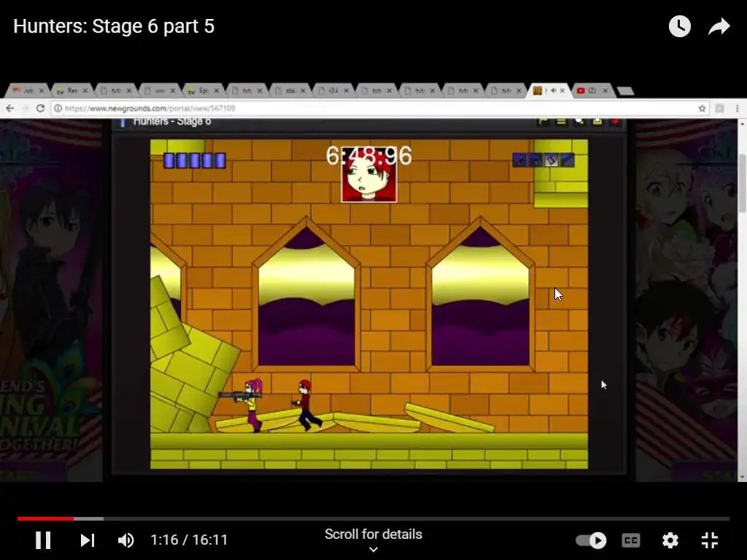The height and width of the screenshot is (560, 747).
Task: Switch to the ww browser tab
Action: pos(158,90)
